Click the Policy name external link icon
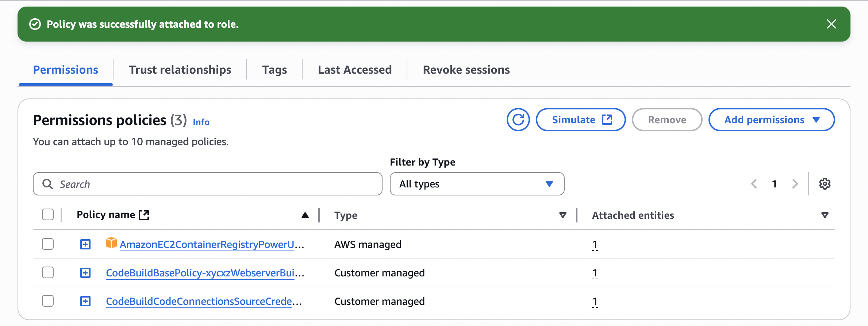 (x=144, y=215)
